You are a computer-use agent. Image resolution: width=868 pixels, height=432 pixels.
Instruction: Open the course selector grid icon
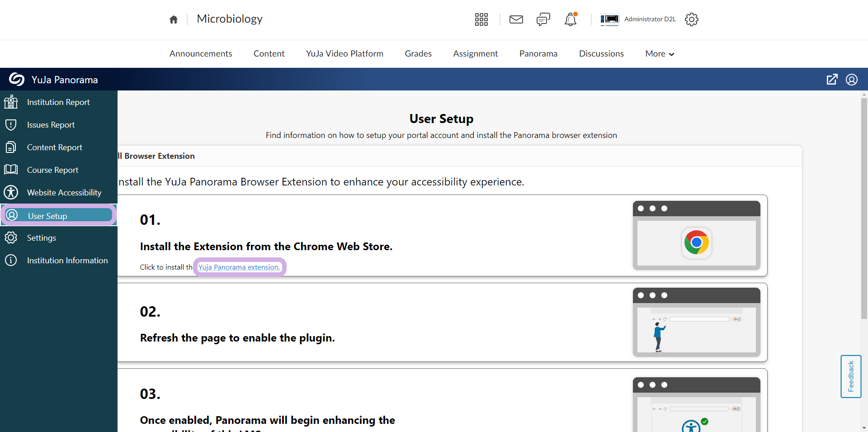pos(481,19)
